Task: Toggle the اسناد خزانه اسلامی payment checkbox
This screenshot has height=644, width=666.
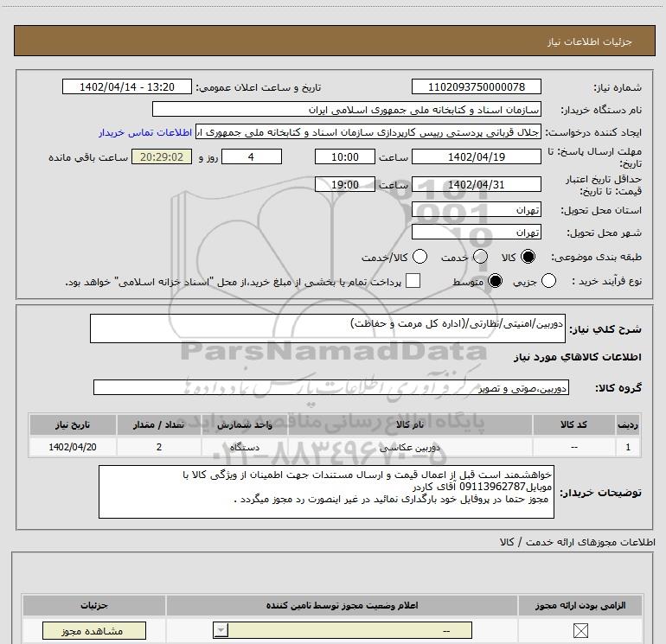Action: pyautogui.click(x=413, y=281)
